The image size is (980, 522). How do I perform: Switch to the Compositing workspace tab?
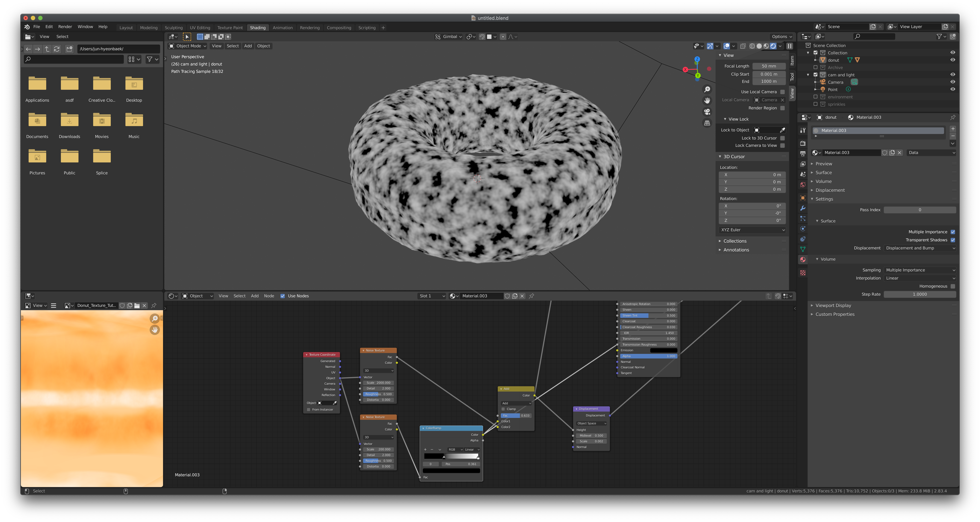pos(339,28)
